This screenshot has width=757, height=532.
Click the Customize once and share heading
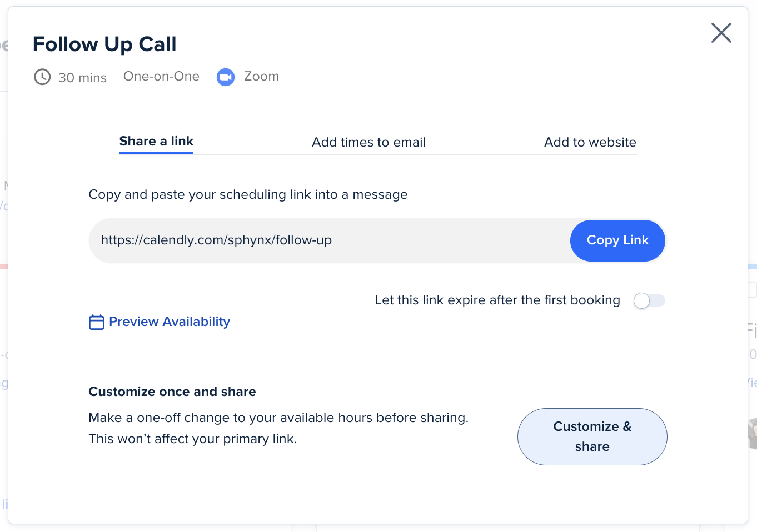point(172,392)
